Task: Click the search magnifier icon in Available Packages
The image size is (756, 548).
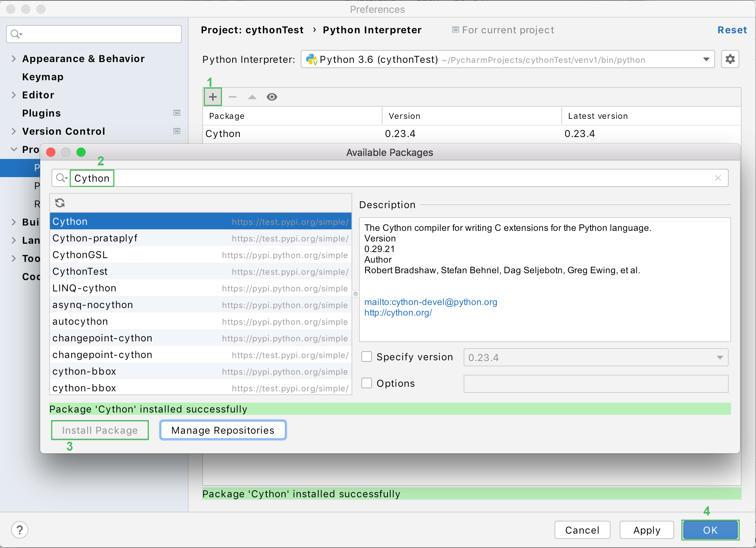Action: 60,178
